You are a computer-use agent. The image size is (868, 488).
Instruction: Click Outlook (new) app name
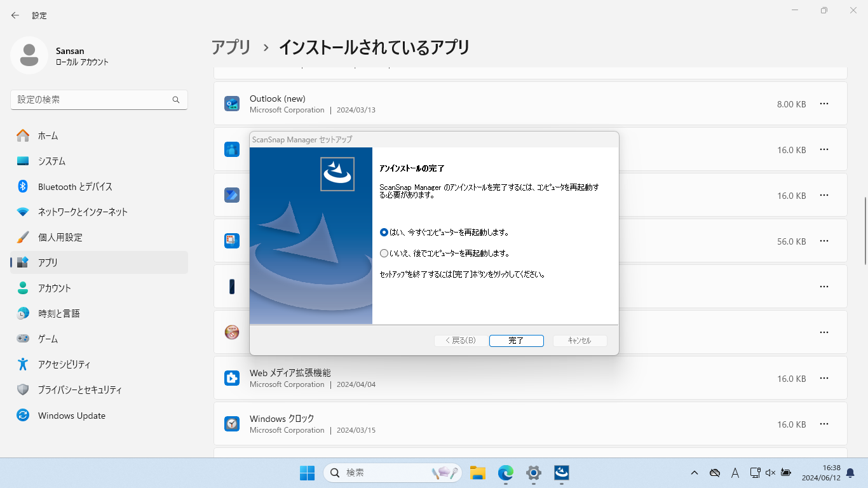point(278,98)
